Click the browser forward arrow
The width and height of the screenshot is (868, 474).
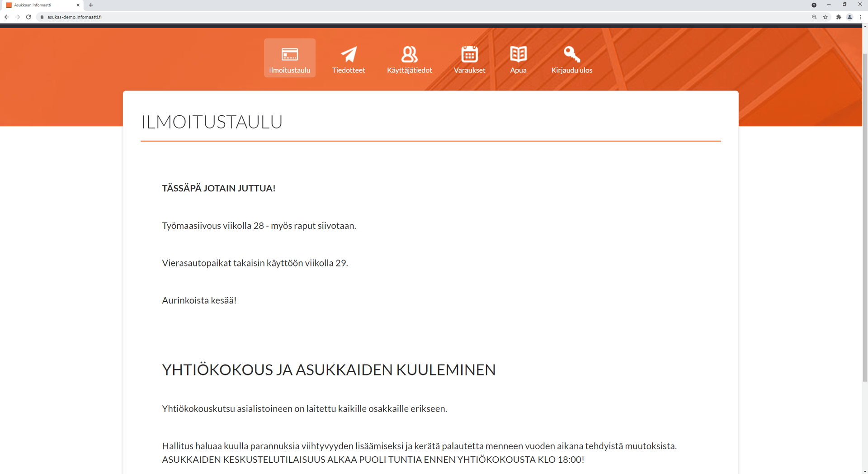17,17
